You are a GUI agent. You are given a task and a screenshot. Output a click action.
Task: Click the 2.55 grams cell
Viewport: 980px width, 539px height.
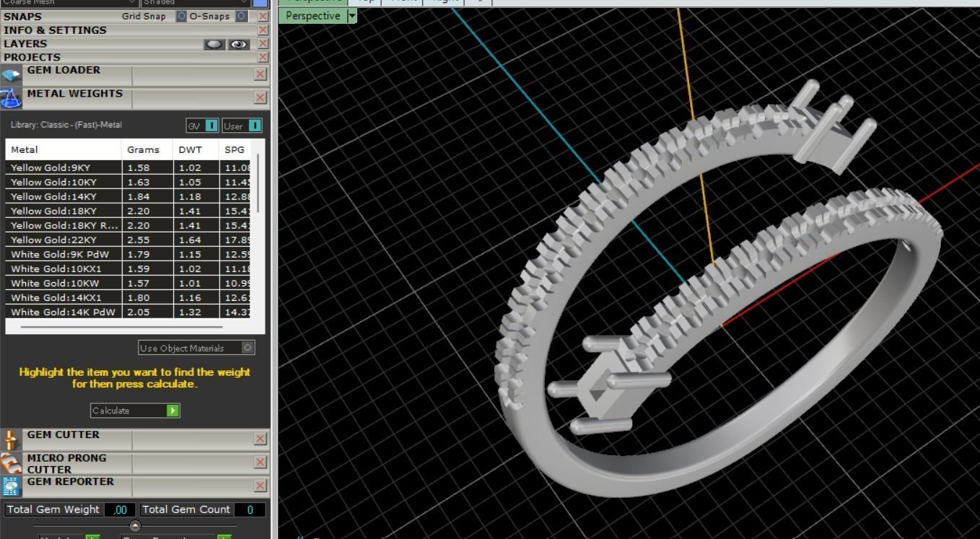[147, 240]
